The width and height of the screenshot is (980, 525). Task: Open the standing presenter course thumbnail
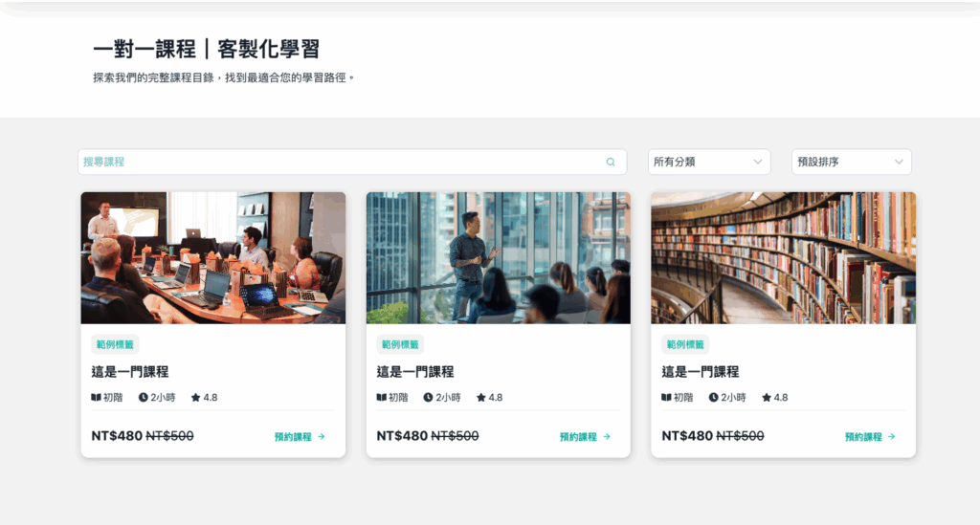[x=498, y=258]
